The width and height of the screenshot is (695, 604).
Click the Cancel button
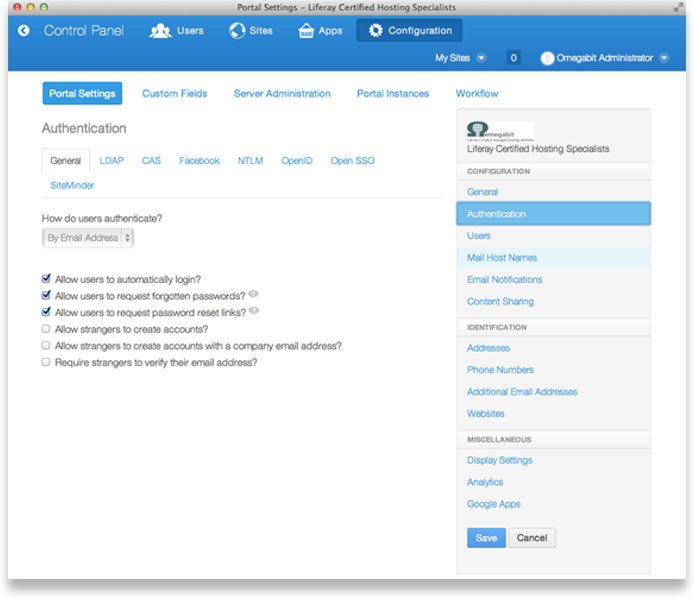[x=532, y=538]
